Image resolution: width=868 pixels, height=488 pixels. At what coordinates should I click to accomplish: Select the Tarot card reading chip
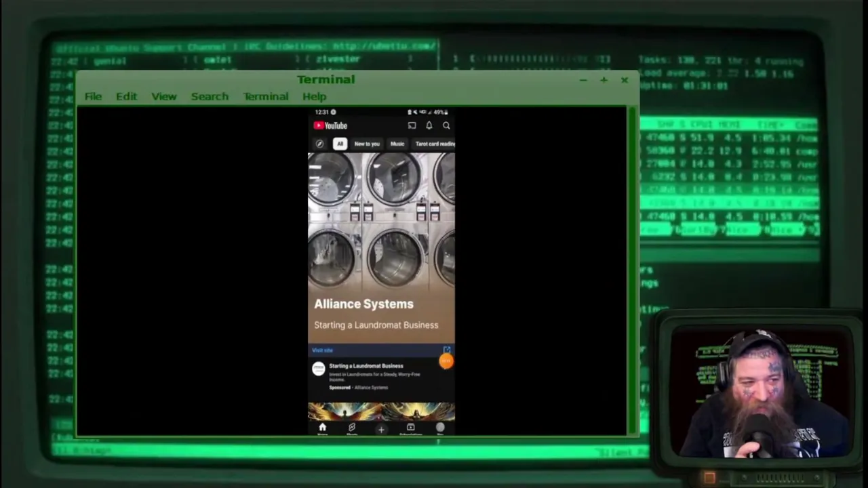[434, 144]
